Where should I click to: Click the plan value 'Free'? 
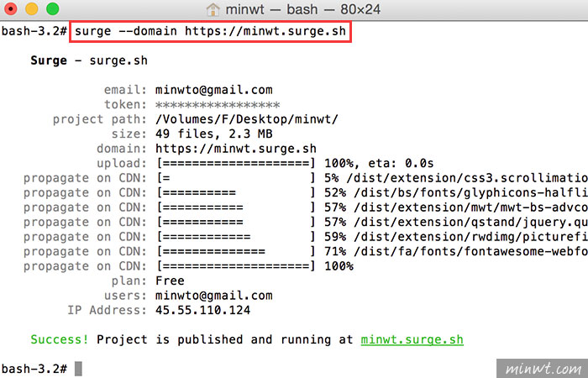point(170,281)
